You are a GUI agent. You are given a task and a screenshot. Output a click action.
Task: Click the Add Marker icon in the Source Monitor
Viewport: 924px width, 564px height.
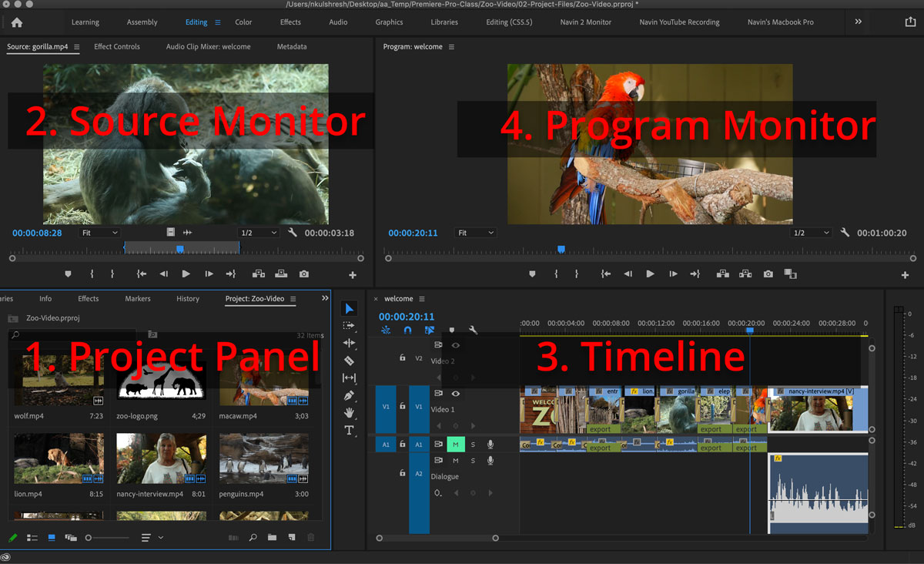point(68,274)
